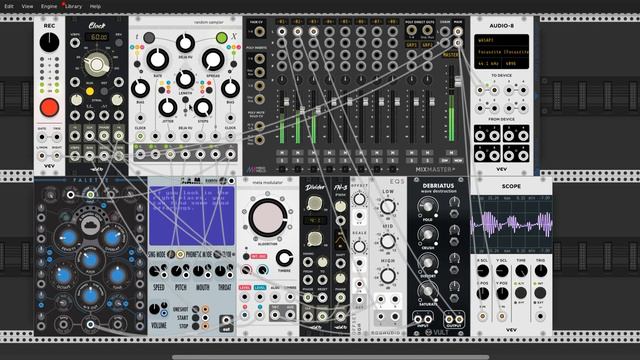This screenshot has width=640, height=360.
Task: Click the MixMaster track 1 pan knob
Action: 282,80
